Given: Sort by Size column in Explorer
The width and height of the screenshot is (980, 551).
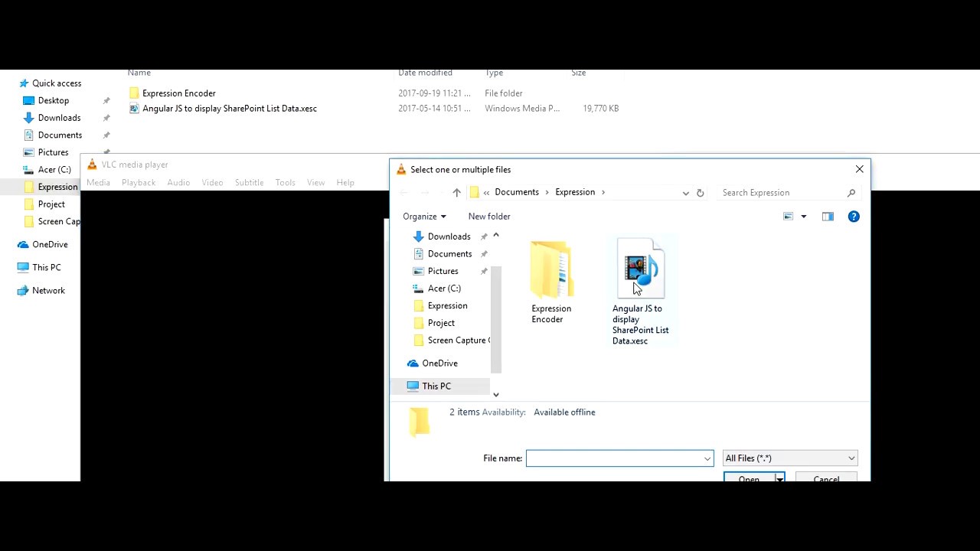Looking at the screenshot, I should coord(578,73).
